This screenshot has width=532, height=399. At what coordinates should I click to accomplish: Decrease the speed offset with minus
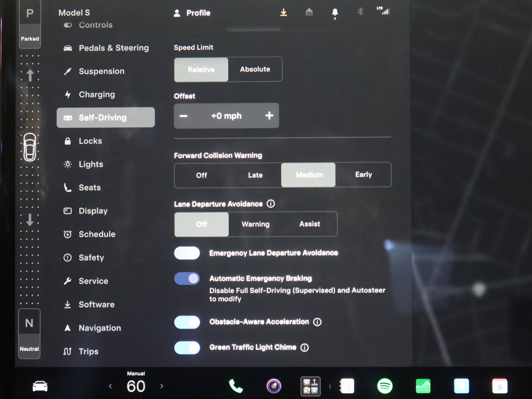tap(183, 116)
